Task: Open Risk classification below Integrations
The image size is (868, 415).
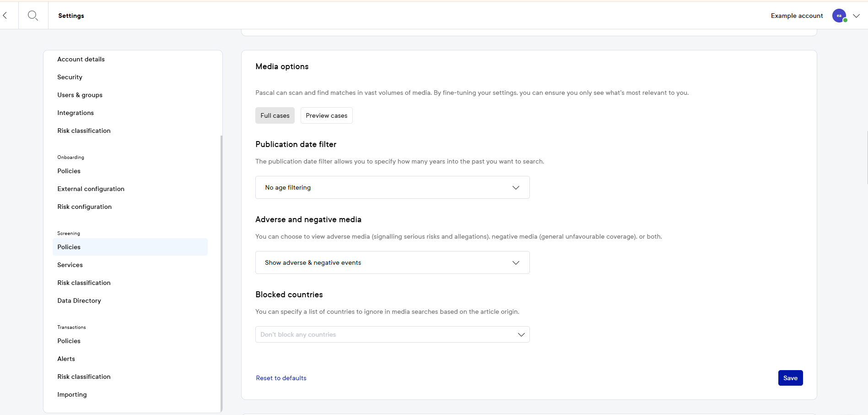Action: click(x=84, y=131)
